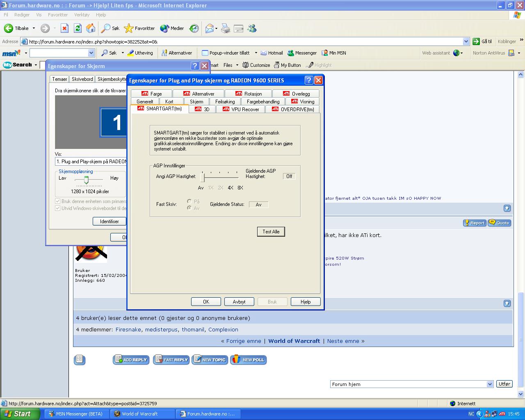Click the Refresh page icon

point(78,28)
